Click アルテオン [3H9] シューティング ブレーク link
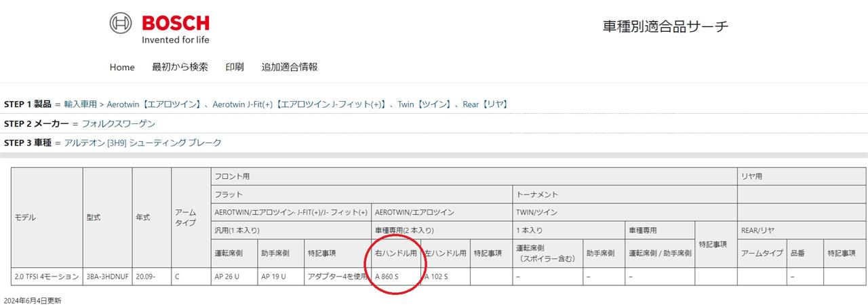Viewport: 868px width, 305px height. (x=143, y=142)
